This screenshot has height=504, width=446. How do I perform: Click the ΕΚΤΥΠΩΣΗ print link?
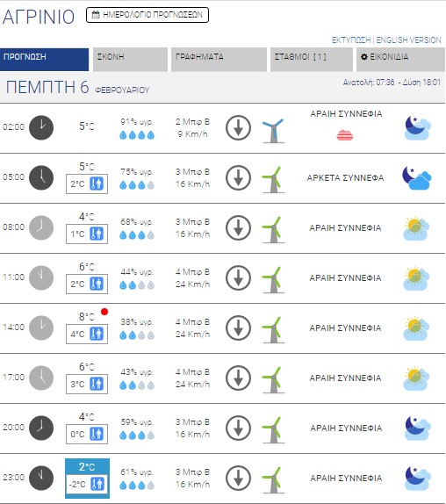point(351,40)
